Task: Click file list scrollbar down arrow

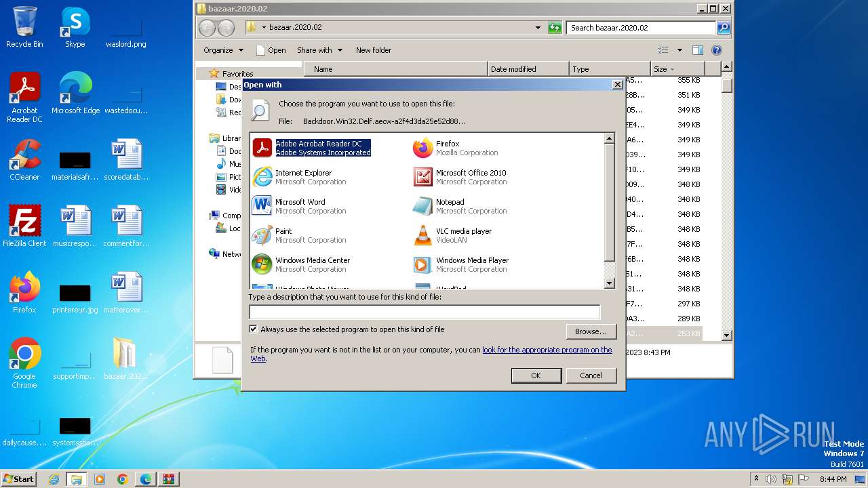Action: click(x=726, y=335)
